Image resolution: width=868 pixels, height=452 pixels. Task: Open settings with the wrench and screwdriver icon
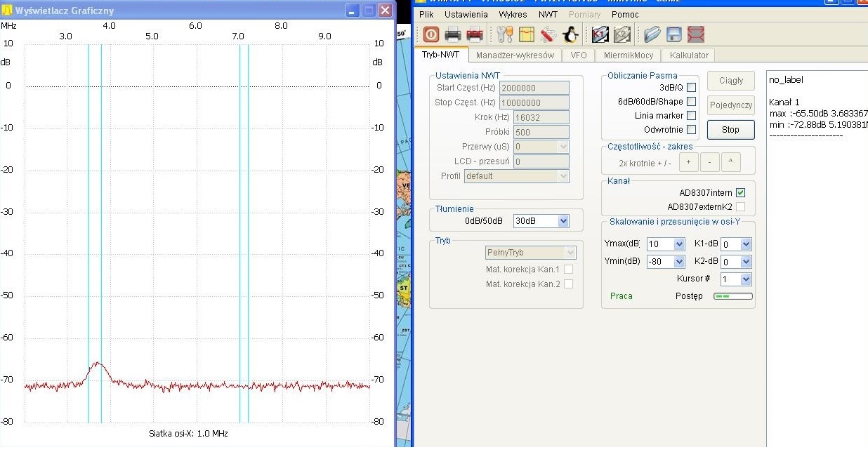click(504, 34)
